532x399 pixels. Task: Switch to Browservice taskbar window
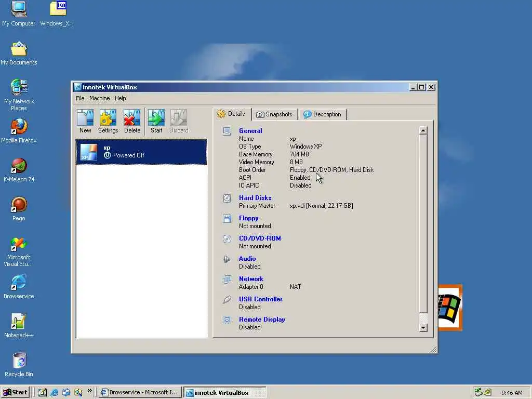click(x=140, y=393)
